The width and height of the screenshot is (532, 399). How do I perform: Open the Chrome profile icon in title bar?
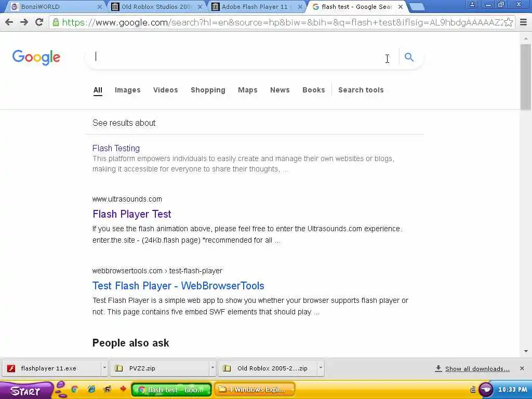tap(472, 4)
